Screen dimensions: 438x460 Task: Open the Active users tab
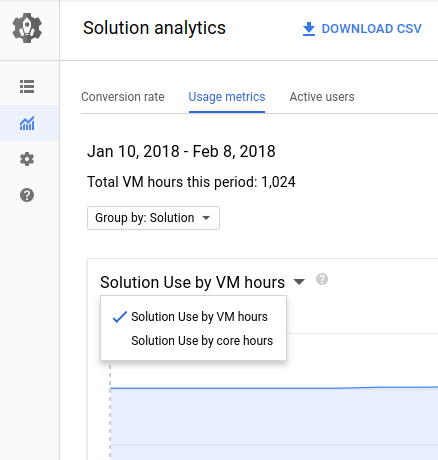[x=322, y=97]
